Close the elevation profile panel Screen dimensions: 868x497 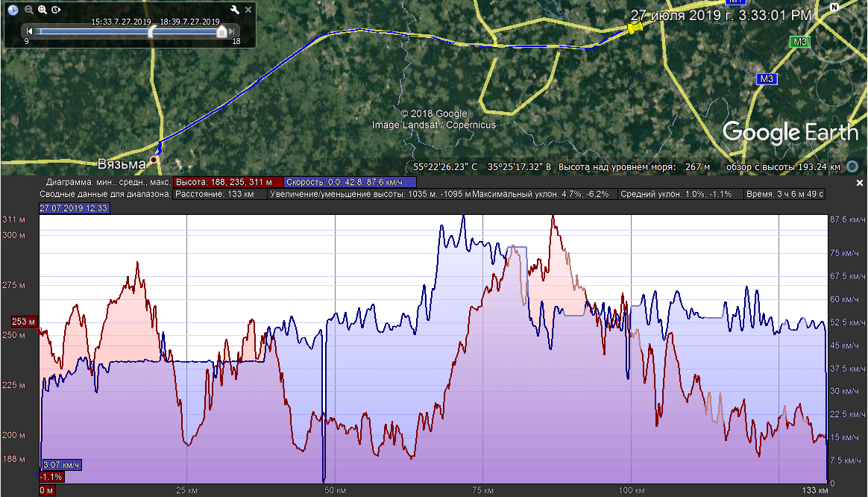point(859,183)
